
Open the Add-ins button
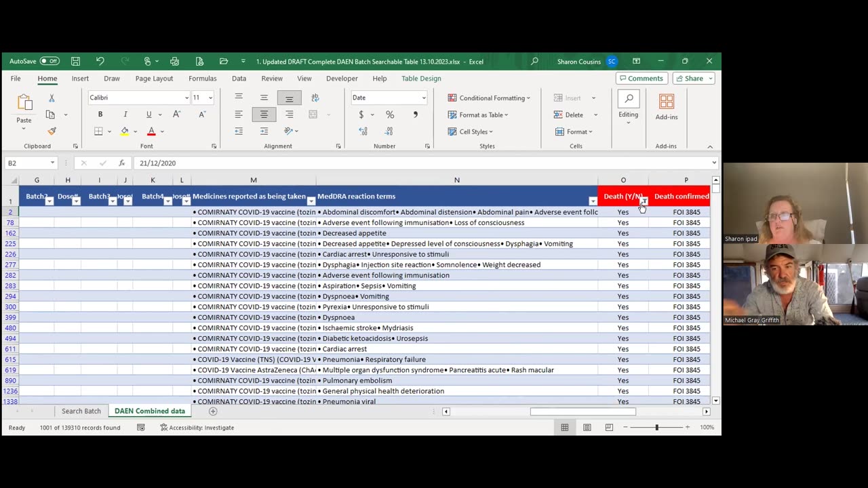click(x=667, y=107)
